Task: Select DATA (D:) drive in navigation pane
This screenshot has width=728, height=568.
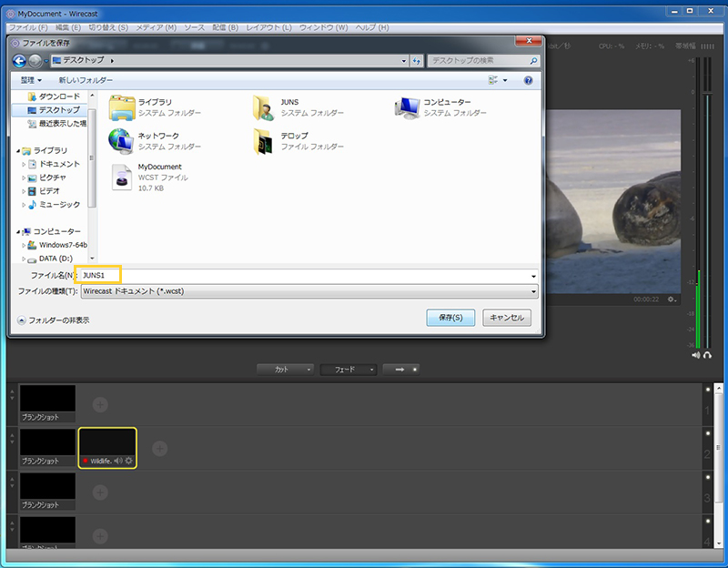Action: coord(51,259)
